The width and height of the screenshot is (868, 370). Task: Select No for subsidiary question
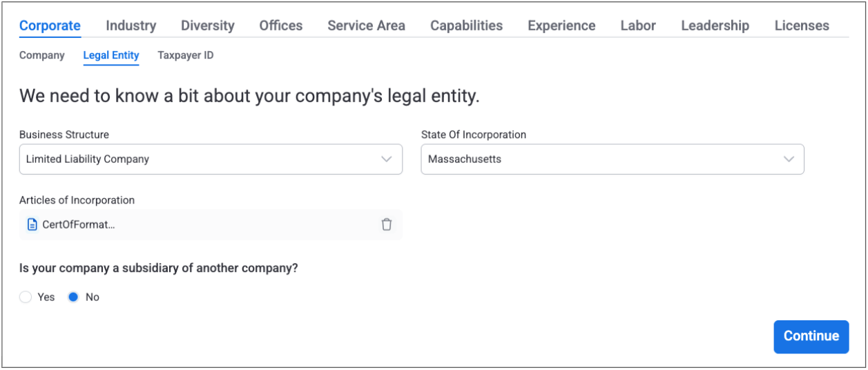pos(73,297)
